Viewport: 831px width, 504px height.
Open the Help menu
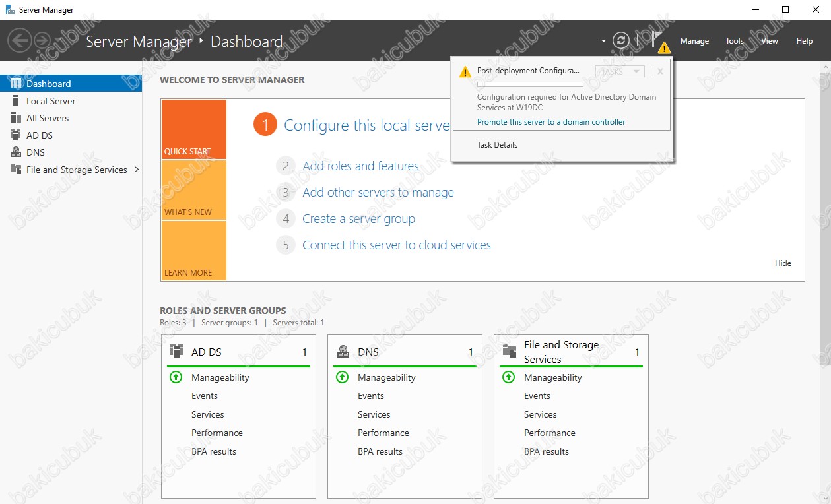(x=804, y=41)
